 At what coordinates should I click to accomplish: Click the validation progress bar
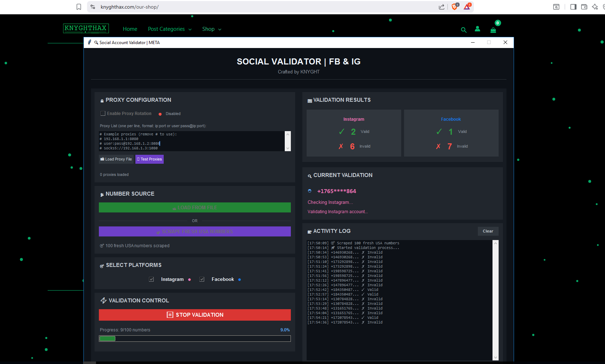[x=195, y=339]
